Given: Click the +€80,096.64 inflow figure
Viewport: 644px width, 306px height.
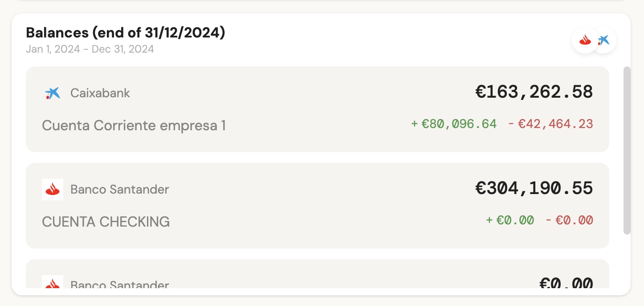Looking at the screenshot, I should [454, 124].
